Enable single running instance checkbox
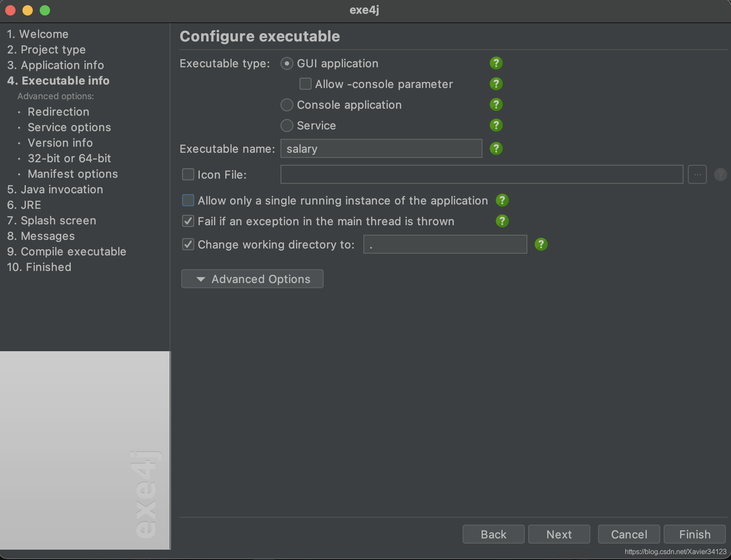Image resolution: width=731 pixels, height=560 pixels. (x=188, y=200)
